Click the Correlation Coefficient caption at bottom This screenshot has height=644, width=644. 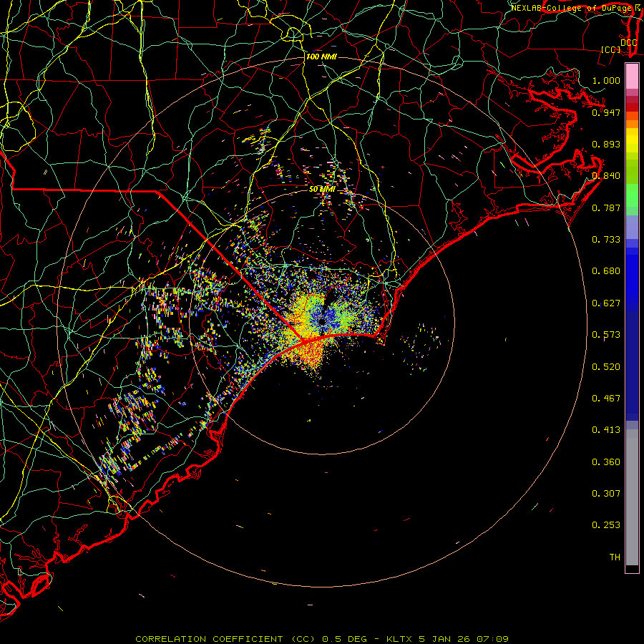pos(321,639)
